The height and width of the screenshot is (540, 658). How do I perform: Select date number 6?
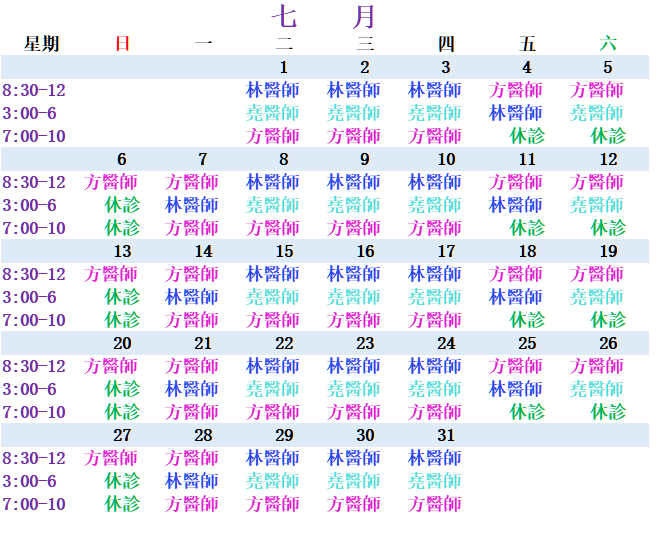point(122,159)
